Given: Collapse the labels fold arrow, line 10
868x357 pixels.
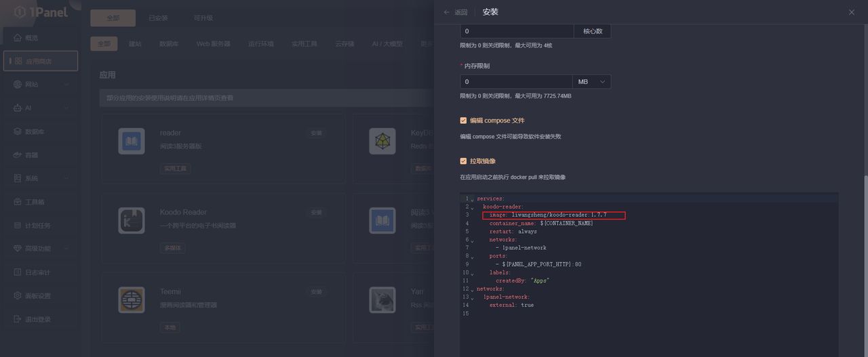Looking at the screenshot, I should tap(473, 273).
